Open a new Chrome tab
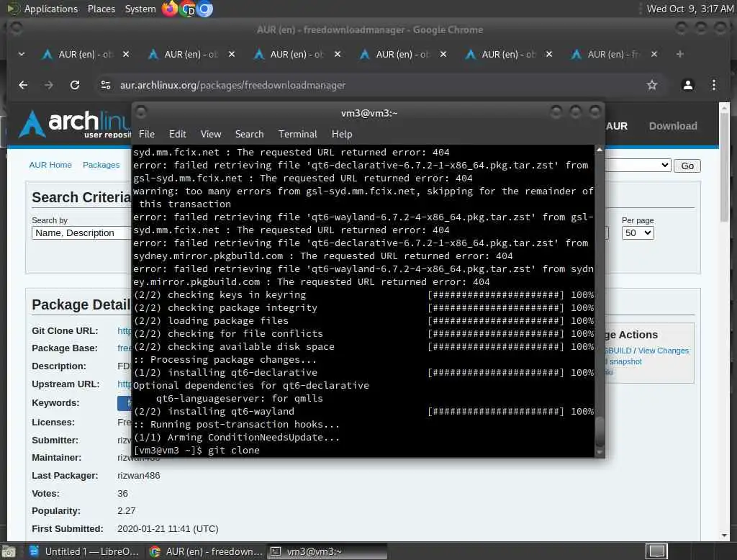Image resolution: width=737 pixels, height=560 pixels. (x=679, y=54)
